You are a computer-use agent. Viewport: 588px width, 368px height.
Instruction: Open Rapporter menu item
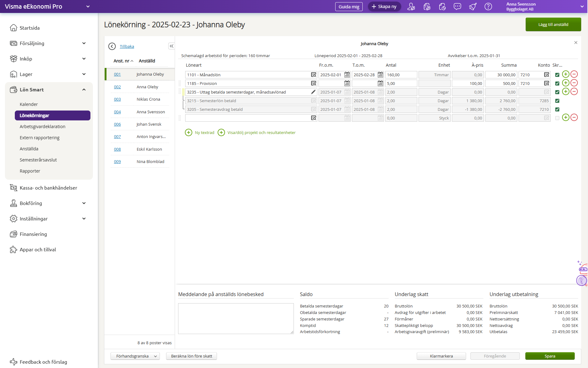click(30, 171)
